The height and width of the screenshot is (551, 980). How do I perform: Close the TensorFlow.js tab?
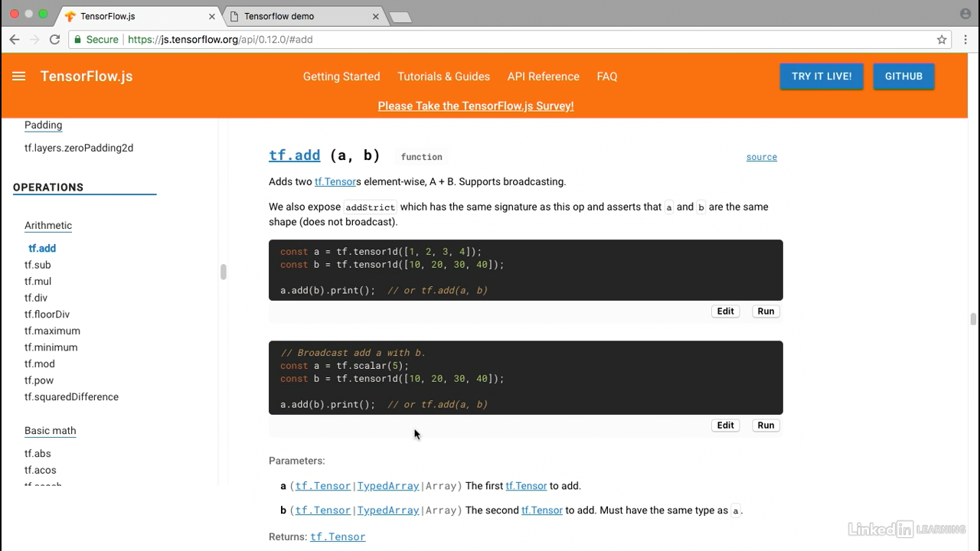coord(212,16)
